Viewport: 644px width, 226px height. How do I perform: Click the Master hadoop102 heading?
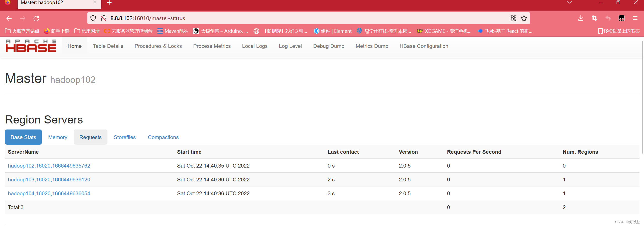click(50, 78)
